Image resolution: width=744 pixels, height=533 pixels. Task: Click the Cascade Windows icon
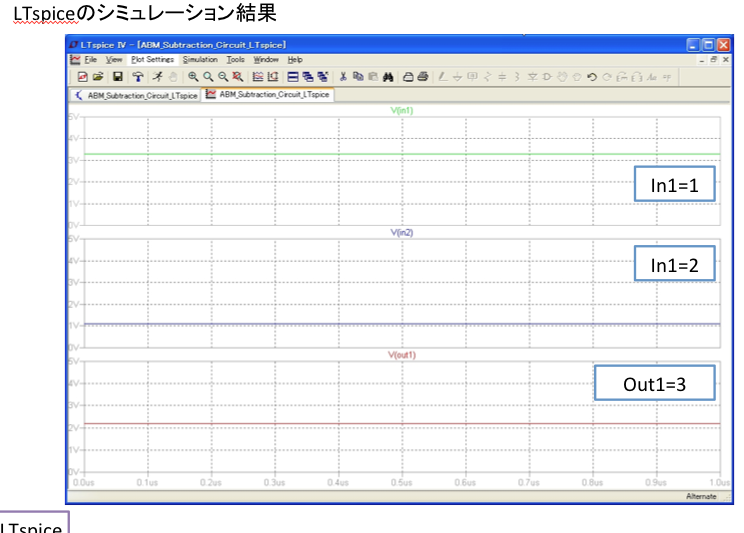[308, 76]
